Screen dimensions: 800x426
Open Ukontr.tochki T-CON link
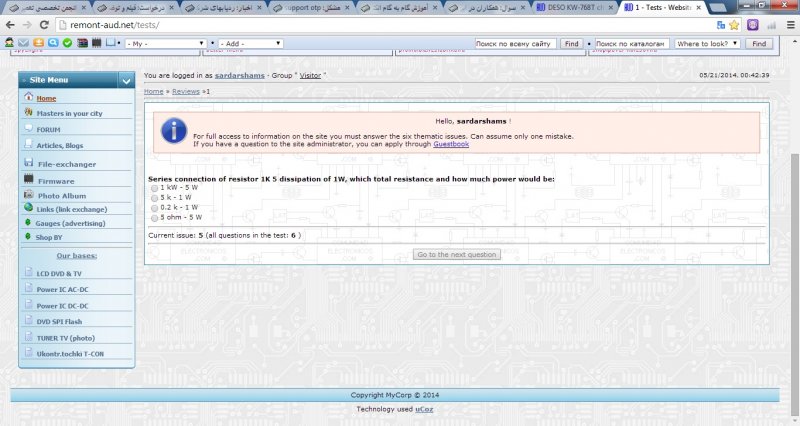[x=70, y=354]
